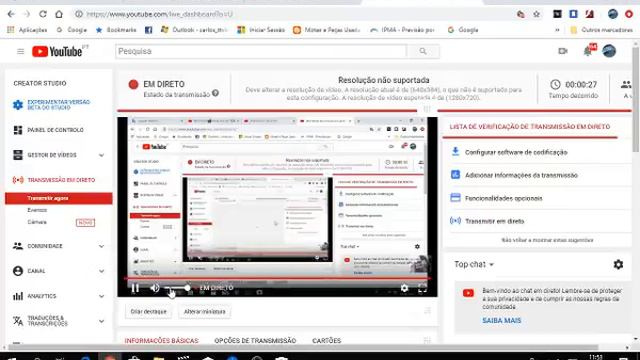The image size is (640, 360).
Task: Click the Alterar miniatura button
Action: click(204, 311)
